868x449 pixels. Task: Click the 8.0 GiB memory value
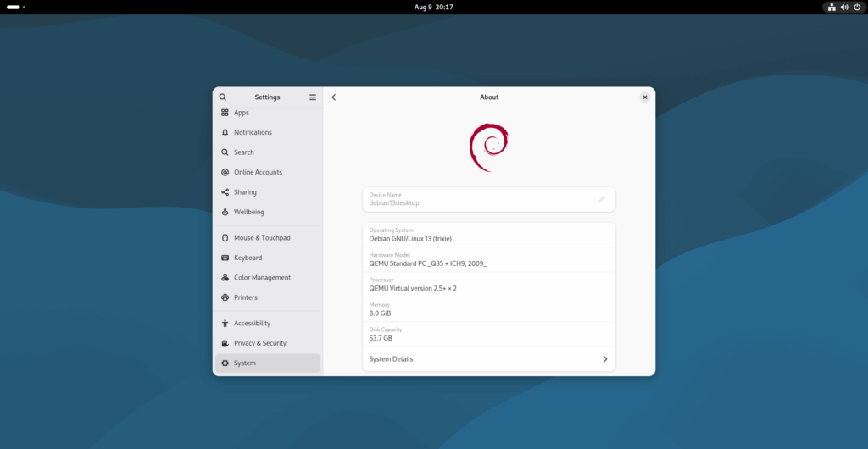380,313
